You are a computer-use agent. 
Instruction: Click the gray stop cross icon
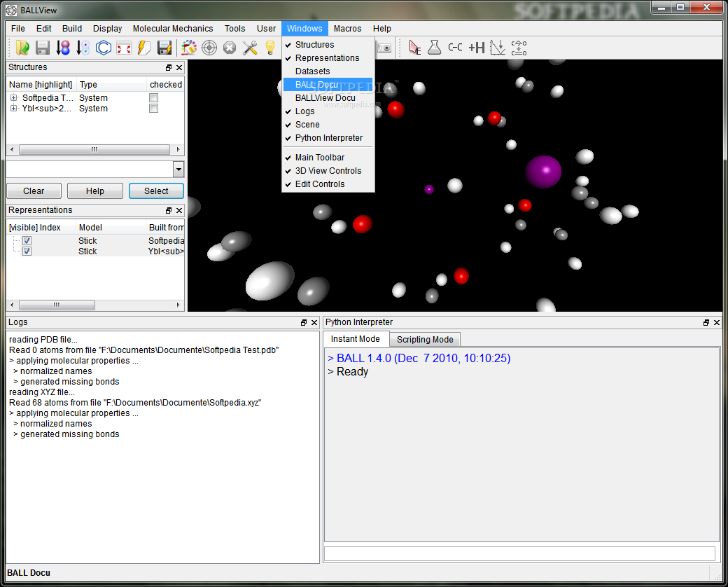(230, 48)
